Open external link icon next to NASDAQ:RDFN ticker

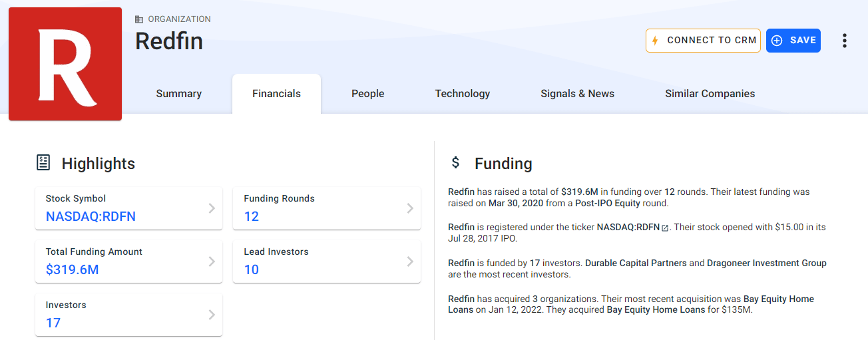665,228
